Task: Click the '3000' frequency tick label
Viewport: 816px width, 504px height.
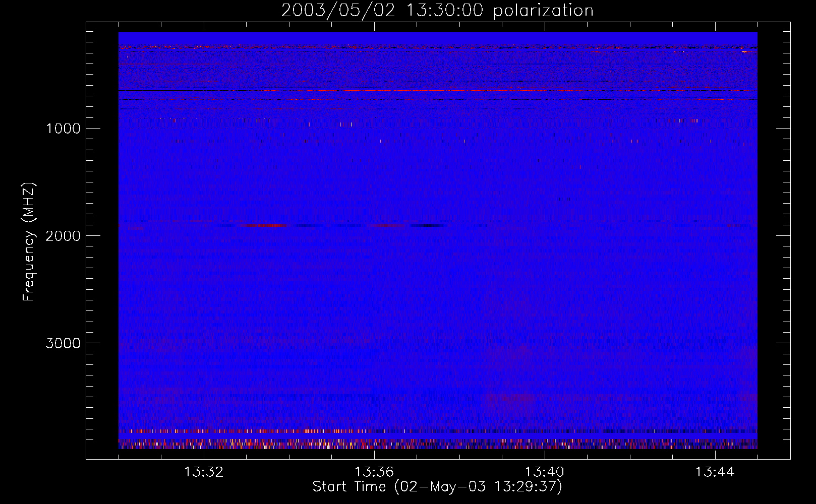Action: click(x=63, y=343)
